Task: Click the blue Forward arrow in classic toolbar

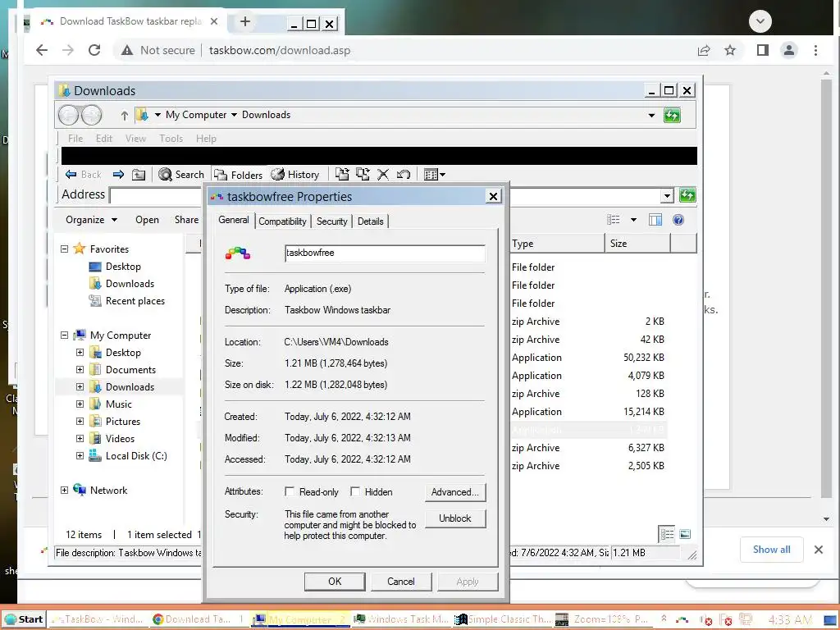Action: pos(118,174)
